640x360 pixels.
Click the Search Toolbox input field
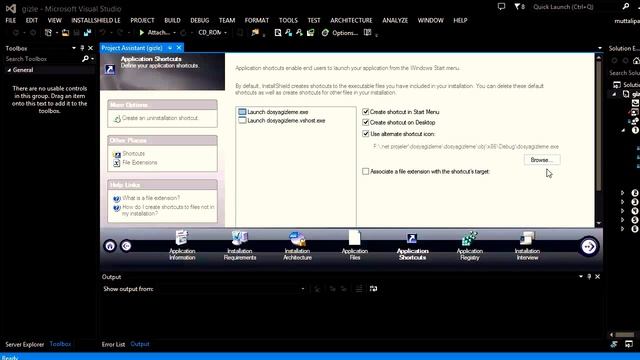43,59
